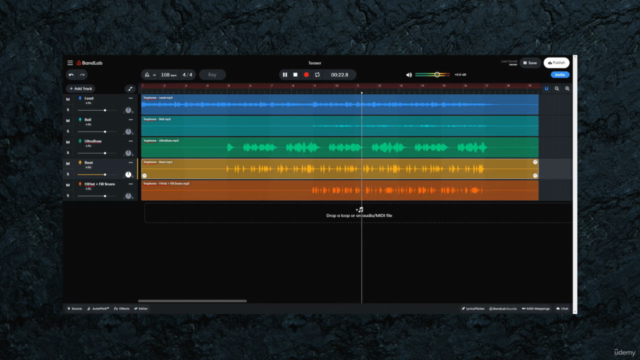Undo the last action
Viewport: 640px width, 360px height.
coord(71,75)
